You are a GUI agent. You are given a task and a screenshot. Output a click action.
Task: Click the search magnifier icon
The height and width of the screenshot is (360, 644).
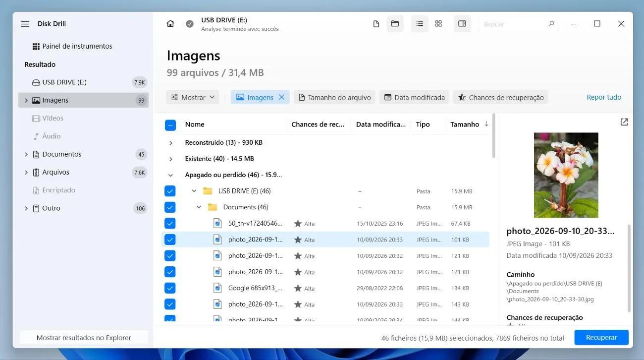tap(551, 23)
